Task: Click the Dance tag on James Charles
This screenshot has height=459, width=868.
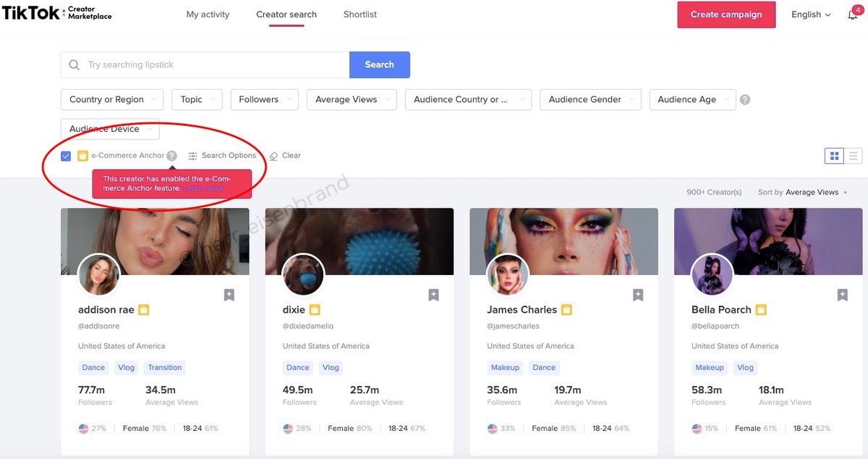Action: tap(544, 368)
